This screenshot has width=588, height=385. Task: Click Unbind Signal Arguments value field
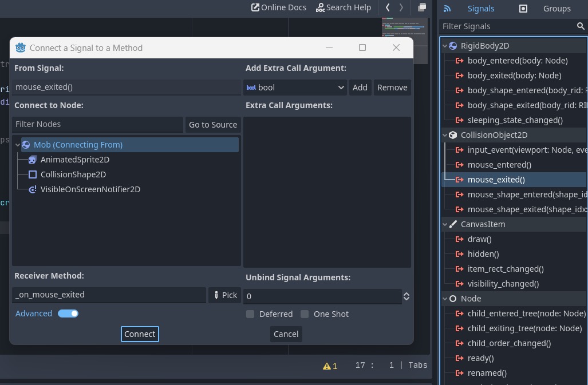(322, 296)
